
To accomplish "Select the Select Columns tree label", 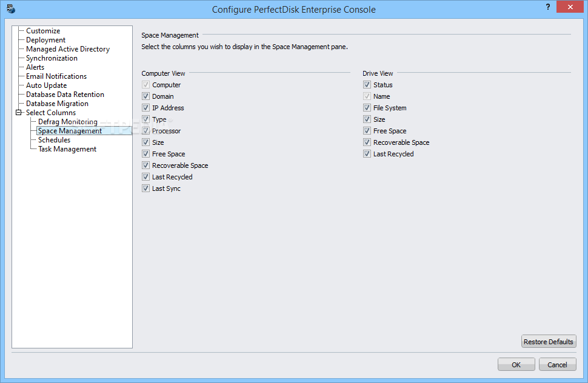I will 51,113.
